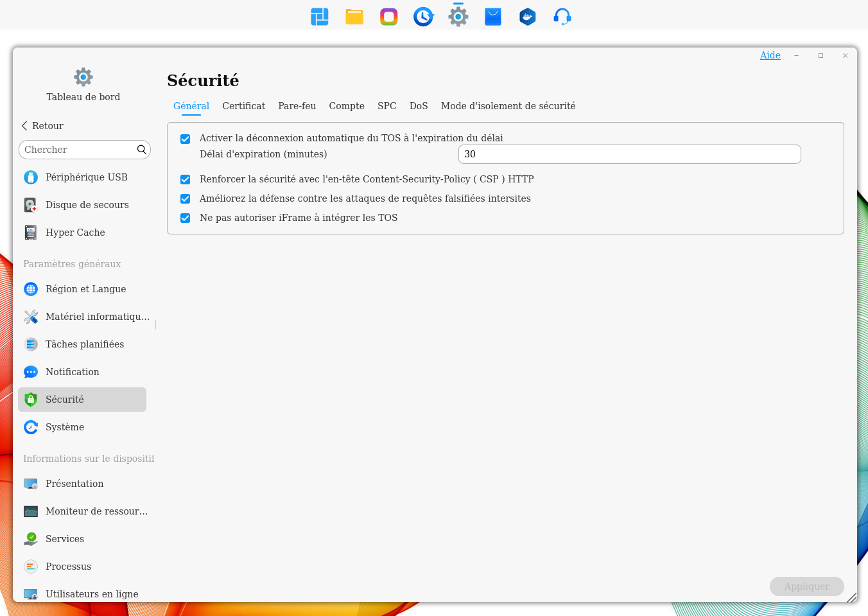Uncheck the Content-Security-Policy header option
868x616 pixels.
coord(186,180)
